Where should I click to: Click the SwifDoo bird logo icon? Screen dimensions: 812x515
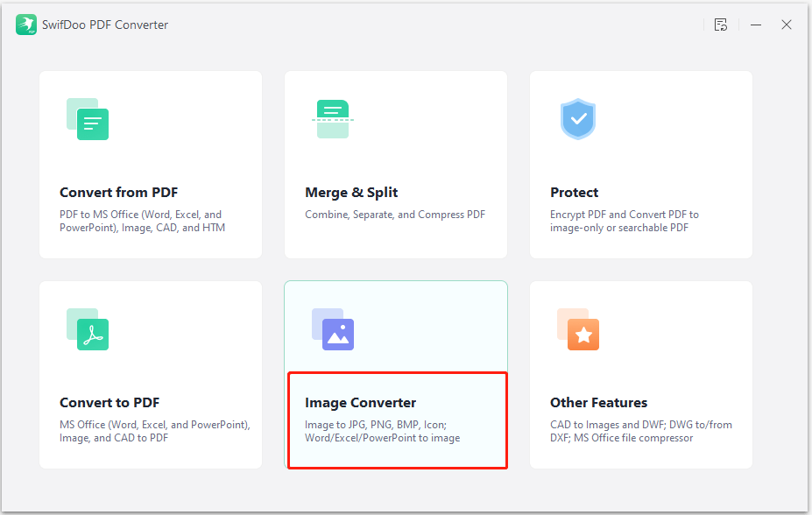[x=26, y=25]
